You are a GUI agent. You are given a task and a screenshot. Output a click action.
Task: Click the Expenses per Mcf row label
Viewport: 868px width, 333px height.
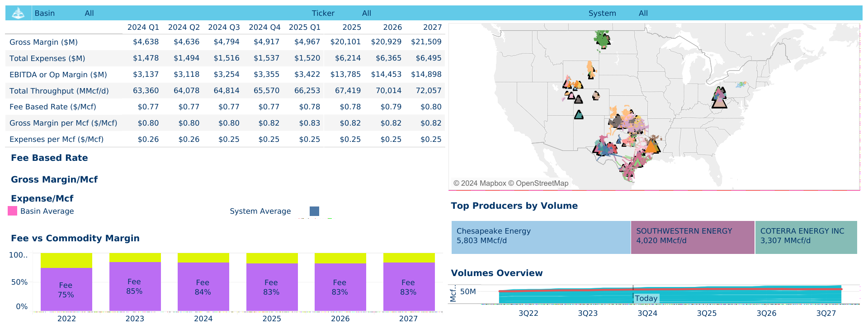pyautogui.click(x=57, y=139)
